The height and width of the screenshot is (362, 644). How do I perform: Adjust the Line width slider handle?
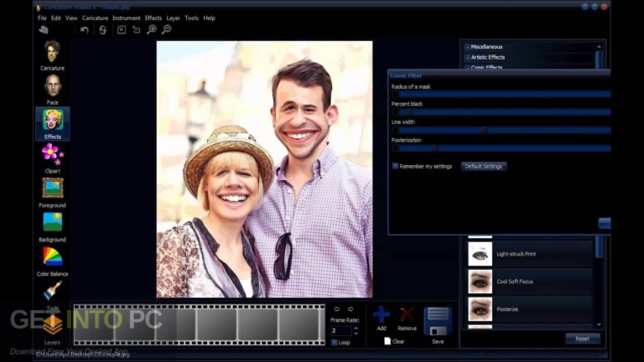click(484, 130)
